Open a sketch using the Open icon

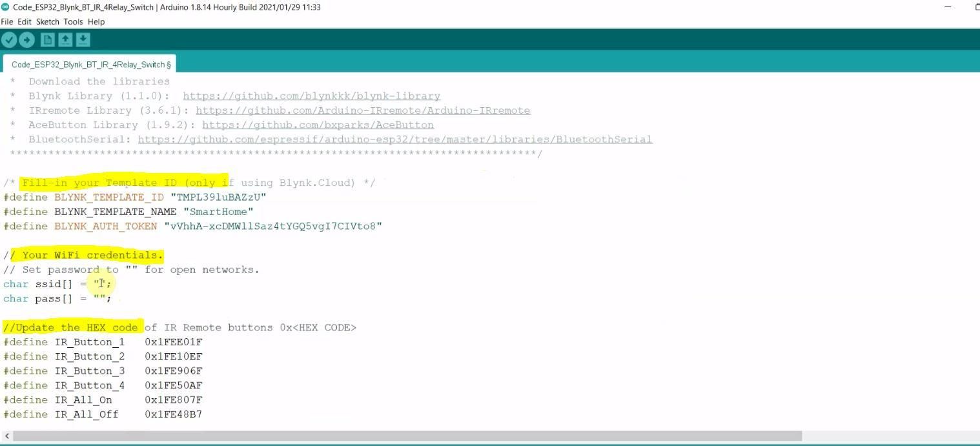(x=65, y=40)
